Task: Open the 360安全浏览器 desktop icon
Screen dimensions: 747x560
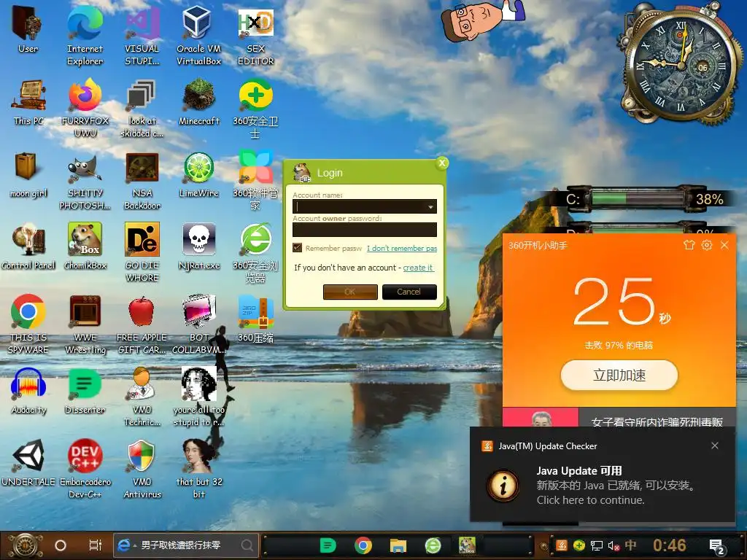Action: tap(255, 253)
